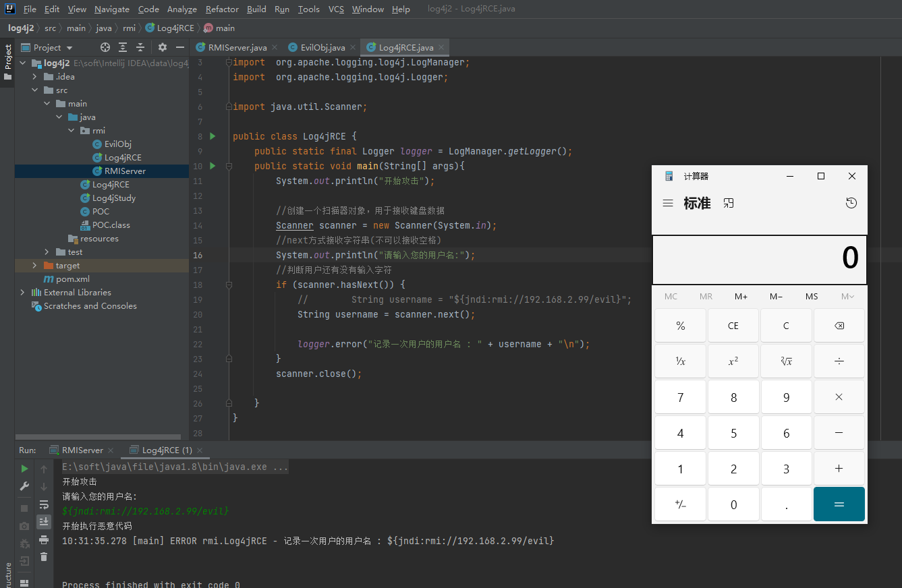Collapse the src folder
This screenshot has width=902, height=588.
pos(35,90)
